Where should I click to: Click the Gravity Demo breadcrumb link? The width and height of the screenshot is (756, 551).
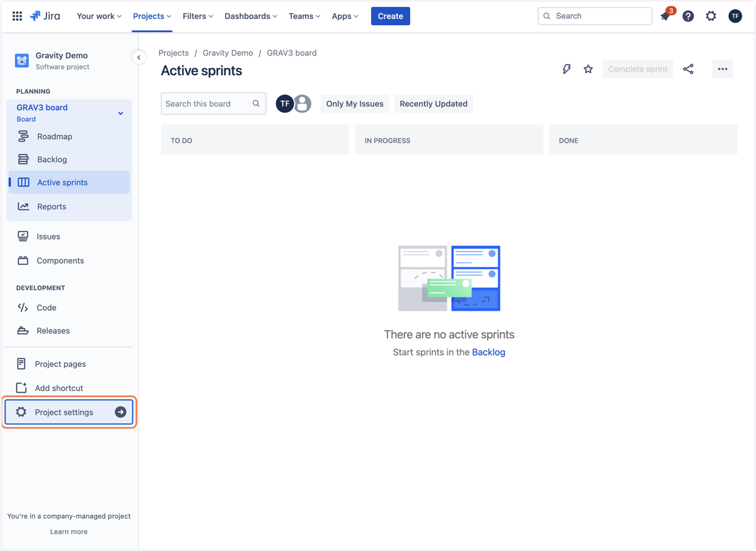[x=227, y=53]
